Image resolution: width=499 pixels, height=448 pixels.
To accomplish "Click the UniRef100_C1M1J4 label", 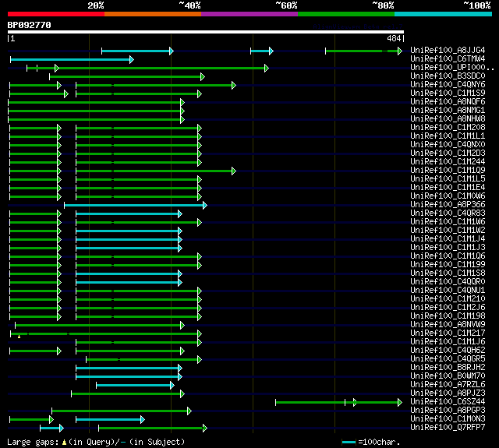I will tap(448, 239).
